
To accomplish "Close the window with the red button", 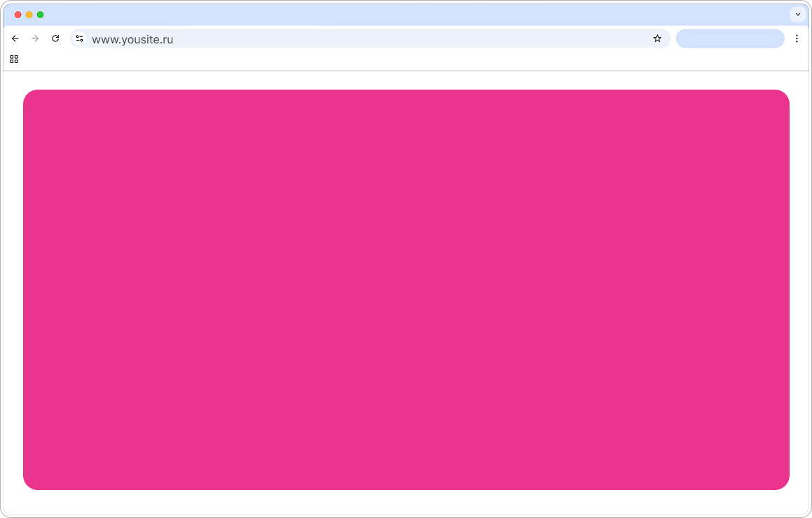I will point(18,15).
